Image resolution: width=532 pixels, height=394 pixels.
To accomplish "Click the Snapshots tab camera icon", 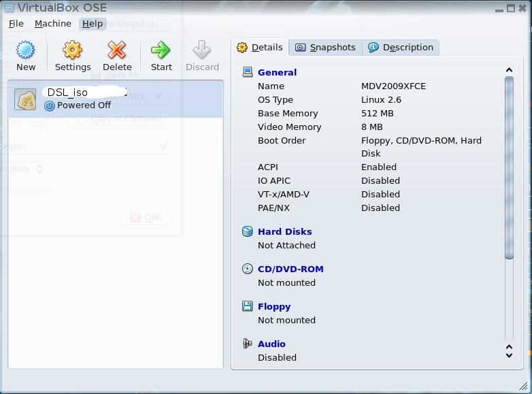I will (300, 48).
